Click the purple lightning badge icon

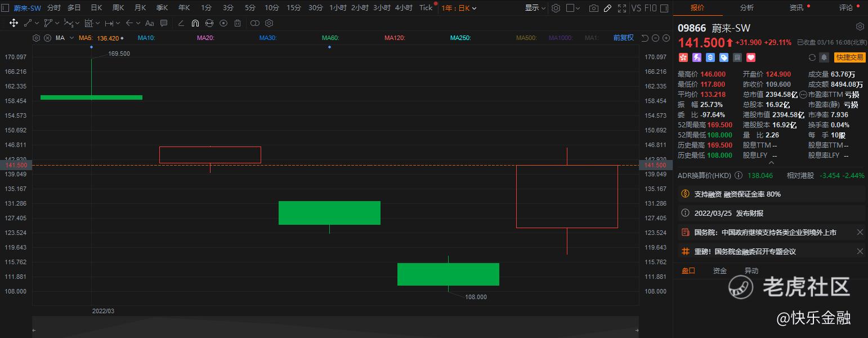point(697,57)
